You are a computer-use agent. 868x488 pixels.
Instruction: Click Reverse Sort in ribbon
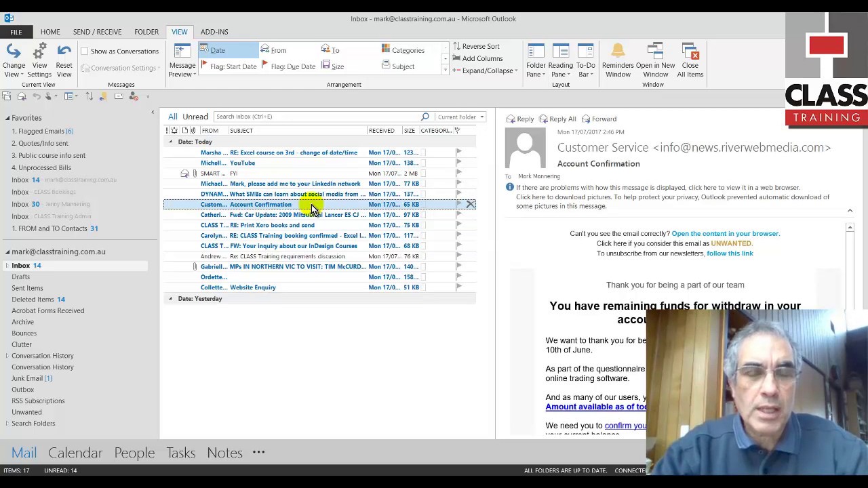(x=475, y=46)
